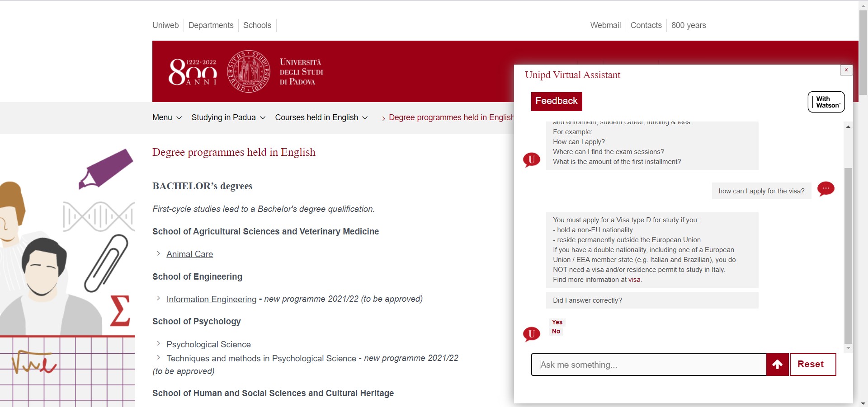Click the University of Padova seal logo
Viewport: 868px width, 407px height.
point(248,71)
